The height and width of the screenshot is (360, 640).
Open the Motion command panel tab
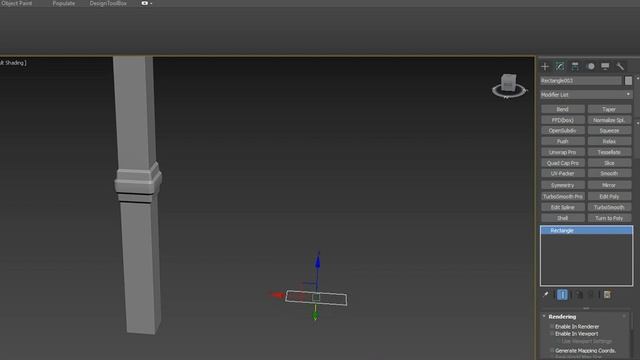(590, 67)
